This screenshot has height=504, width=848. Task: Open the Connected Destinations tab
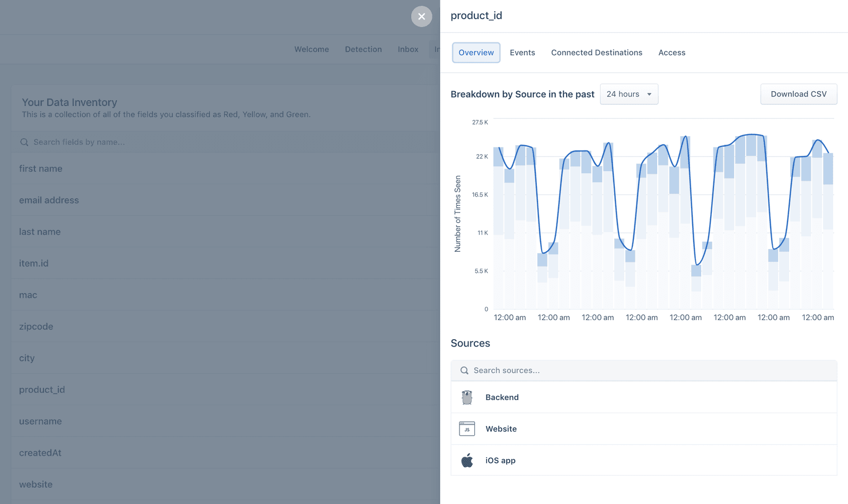(x=596, y=52)
